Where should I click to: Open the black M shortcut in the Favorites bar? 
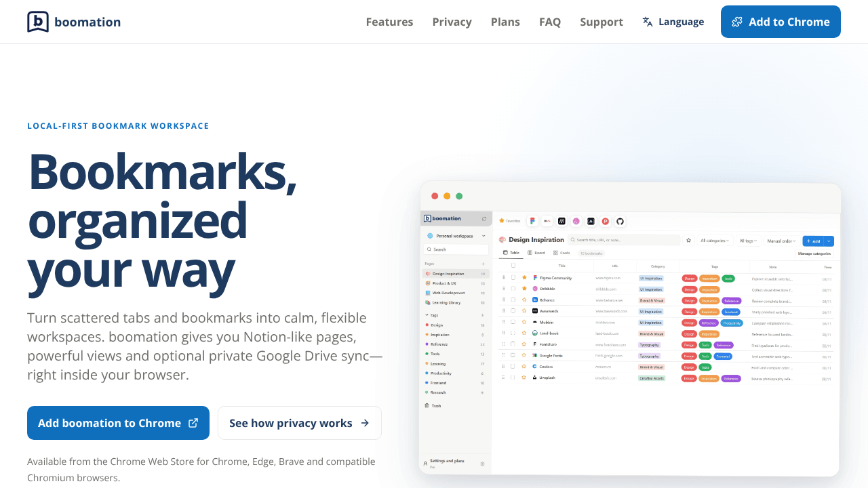click(x=561, y=221)
